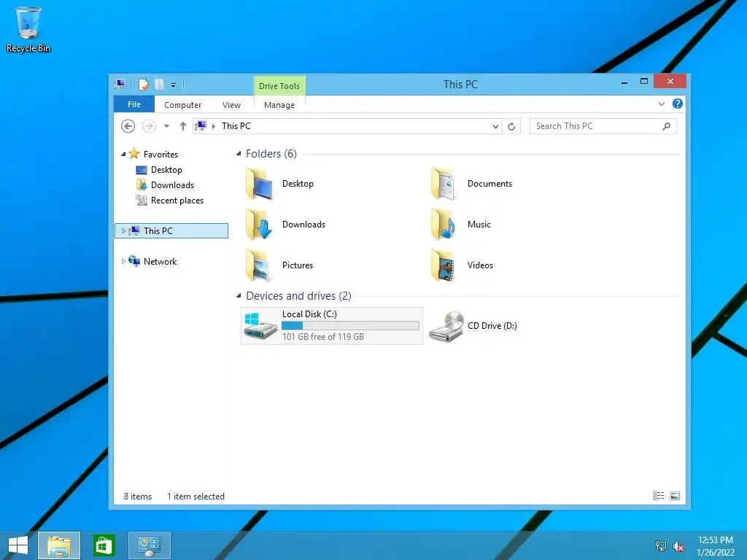Screen dimensions: 747x560
Task: Open the Store app from taskbar
Action: coord(104,545)
